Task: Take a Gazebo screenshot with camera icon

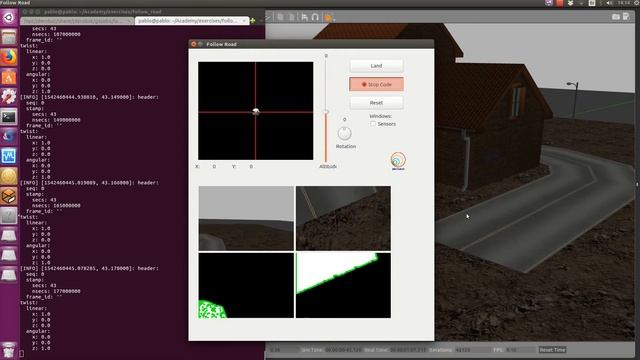Action: 616,17
